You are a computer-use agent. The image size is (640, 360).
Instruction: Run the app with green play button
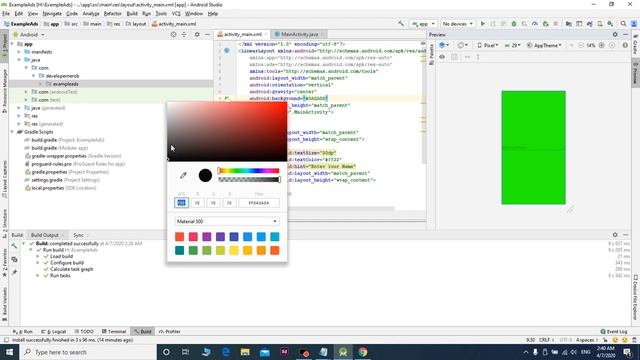click(x=483, y=24)
